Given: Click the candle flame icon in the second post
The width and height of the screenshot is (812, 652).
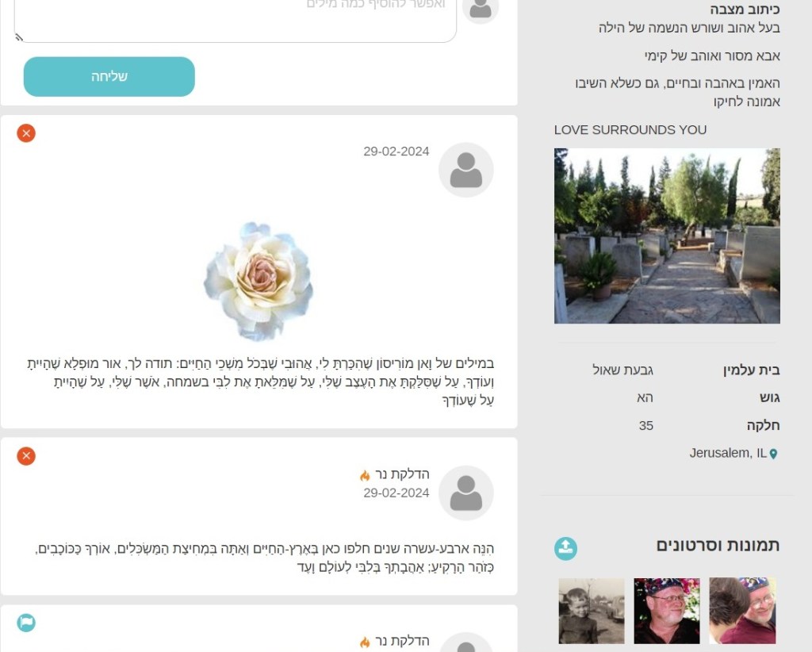Looking at the screenshot, I should (x=365, y=475).
